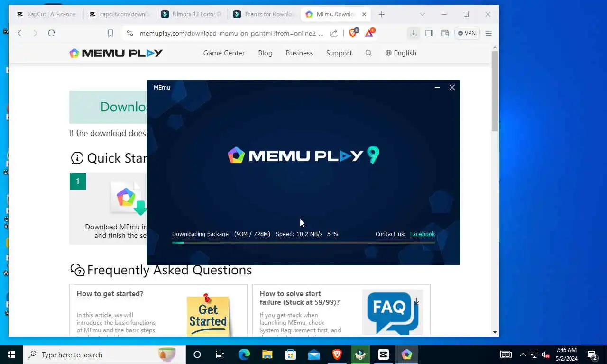The height and width of the screenshot is (364, 607).
Task: Open browser downloads panel
Action: point(414,33)
